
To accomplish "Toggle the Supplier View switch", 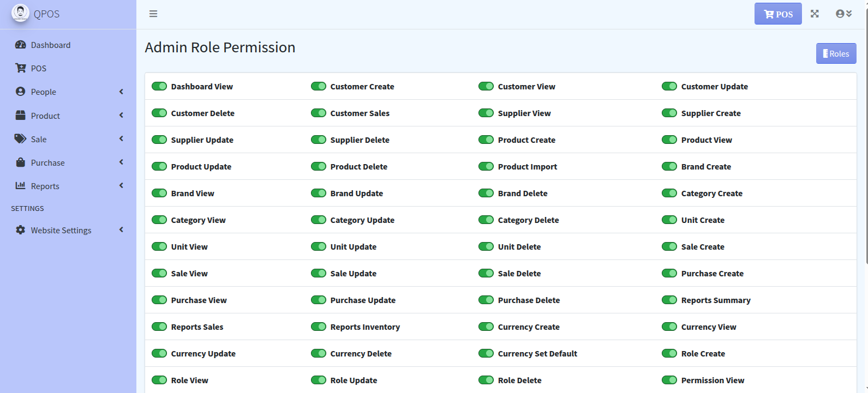I will [486, 113].
